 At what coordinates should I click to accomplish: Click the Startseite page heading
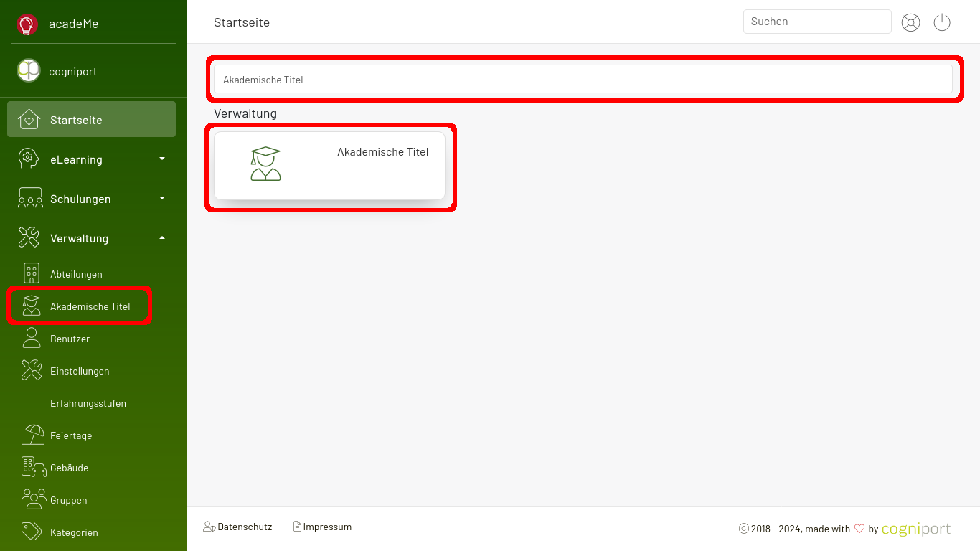pos(242,22)
